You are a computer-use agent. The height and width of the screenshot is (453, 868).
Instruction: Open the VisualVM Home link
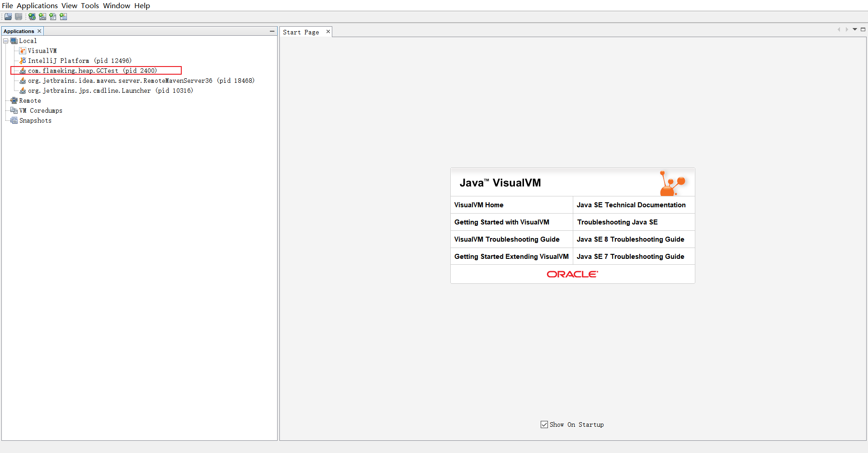[x=479, y=205]
